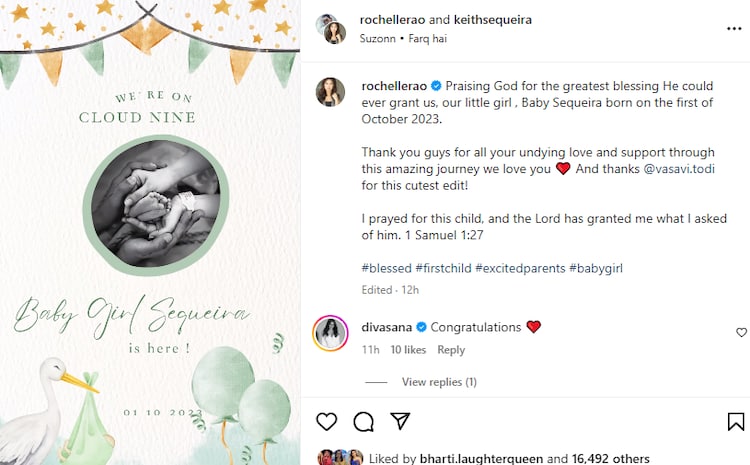750x465 pixels.
Task: Click the baby announcement image
Action: pyautogui.click(x=150, y=232)
